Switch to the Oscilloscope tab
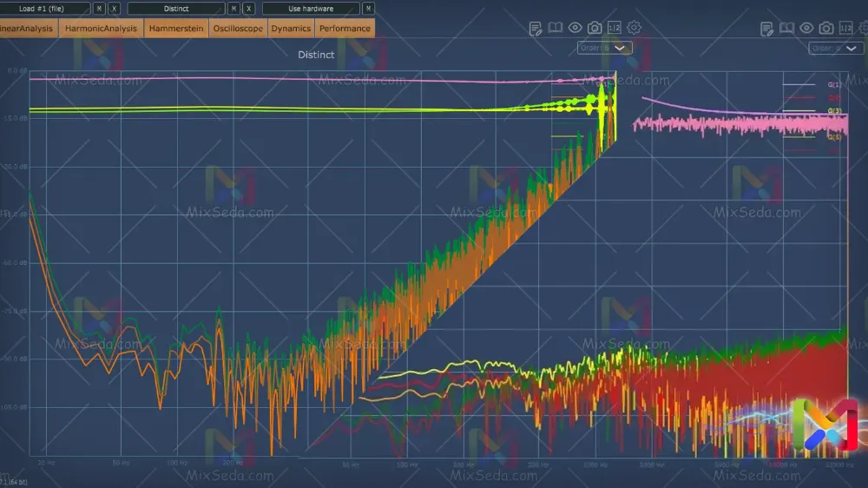The width and height of the screenshot is (868, 488). pyautogui.click(x=237, y=29)
